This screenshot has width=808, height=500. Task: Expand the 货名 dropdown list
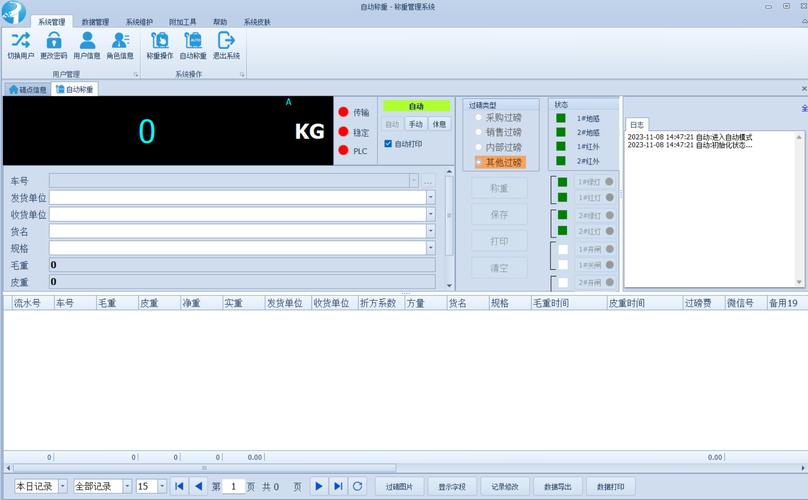431,231
